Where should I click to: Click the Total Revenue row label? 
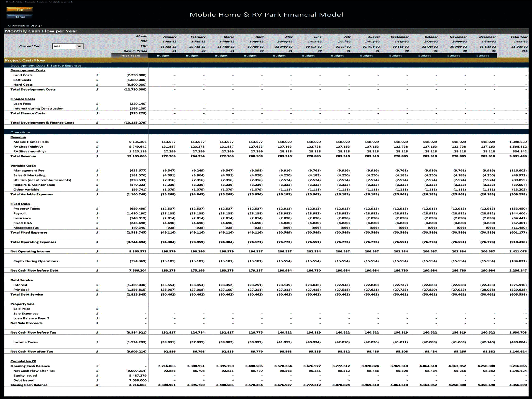click(24, 156)
